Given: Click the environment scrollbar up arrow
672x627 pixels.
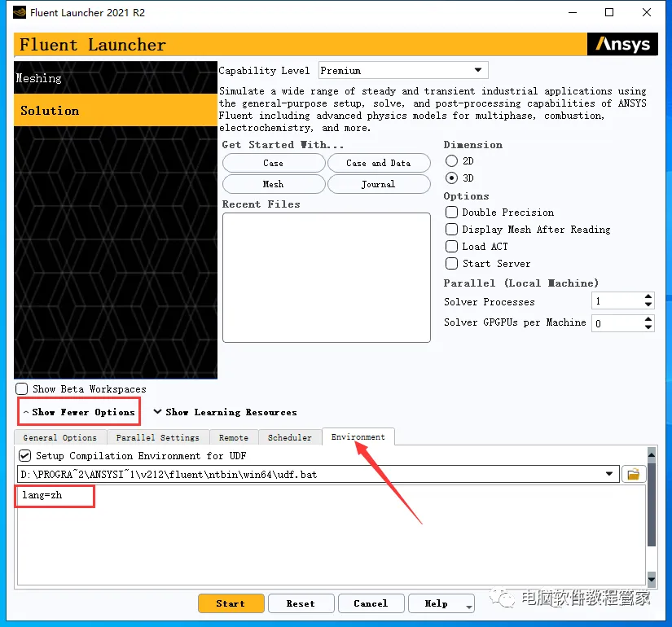Looking at the screenshot, I should 652,454.
